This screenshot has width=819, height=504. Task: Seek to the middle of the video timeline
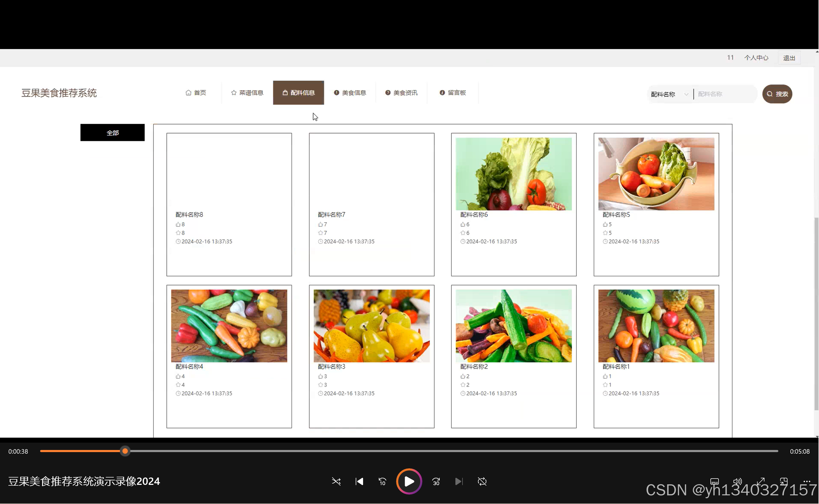point(409,451)
